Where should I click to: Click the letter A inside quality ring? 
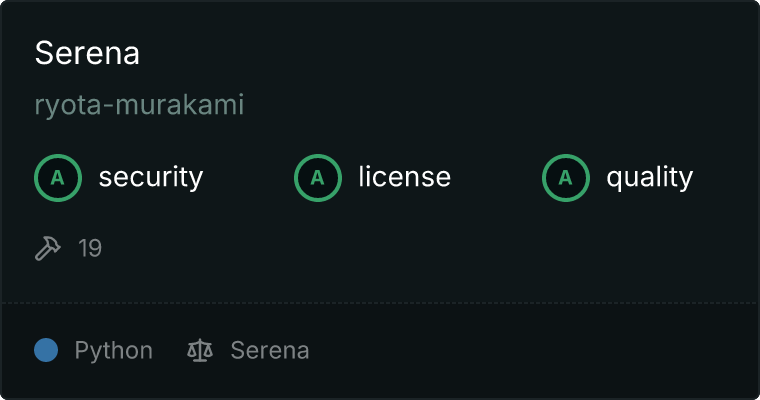tap(566, 178)
